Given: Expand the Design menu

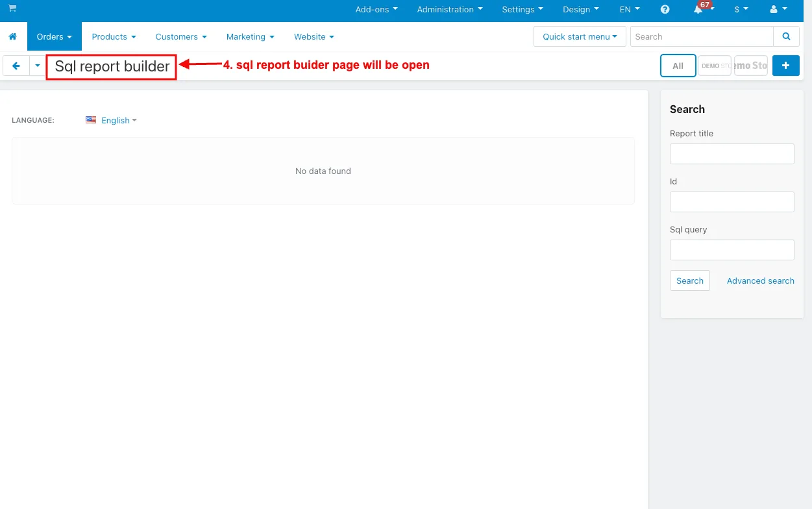Looking at the screenshot, I should [581, 10].
